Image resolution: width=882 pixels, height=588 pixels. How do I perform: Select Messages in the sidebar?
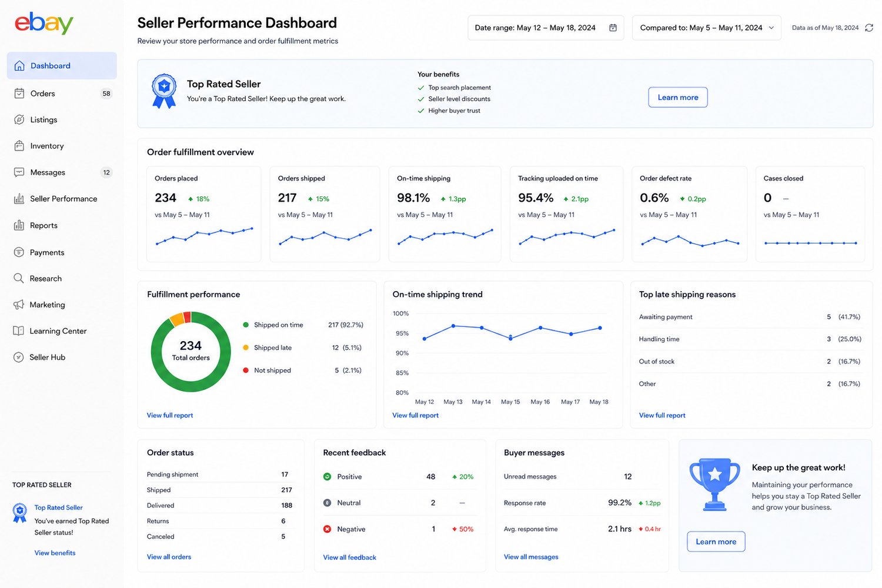point(62,172)
